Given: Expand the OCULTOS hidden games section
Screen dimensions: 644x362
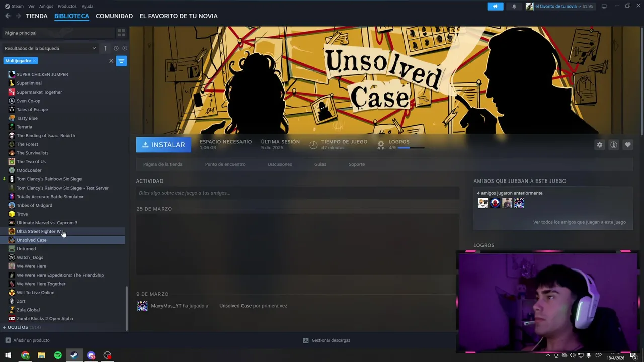Looking at the screenshot, I should click(x=22, y=327).
